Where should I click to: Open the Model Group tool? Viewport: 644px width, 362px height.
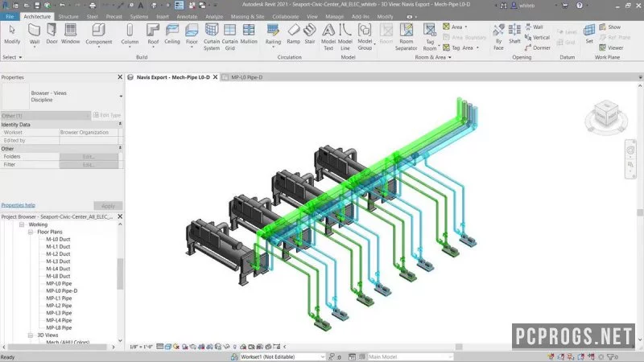[365, 37]
